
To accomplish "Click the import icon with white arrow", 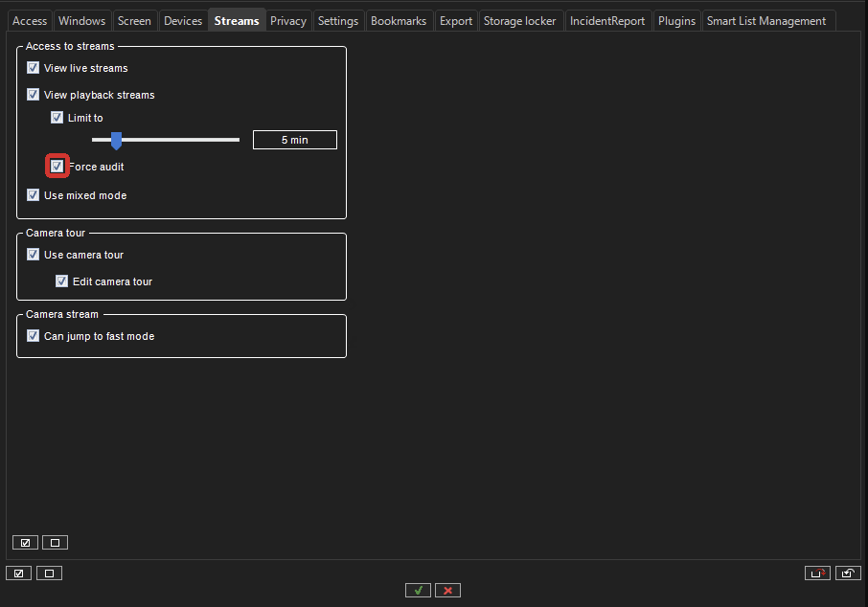I will coord(848,573).
